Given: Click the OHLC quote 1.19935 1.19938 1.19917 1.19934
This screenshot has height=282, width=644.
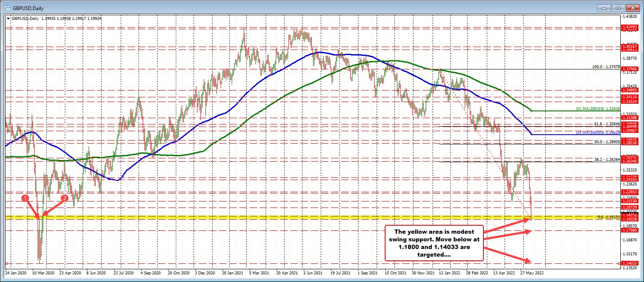Looking at the screenshot, I should (72, 18).
